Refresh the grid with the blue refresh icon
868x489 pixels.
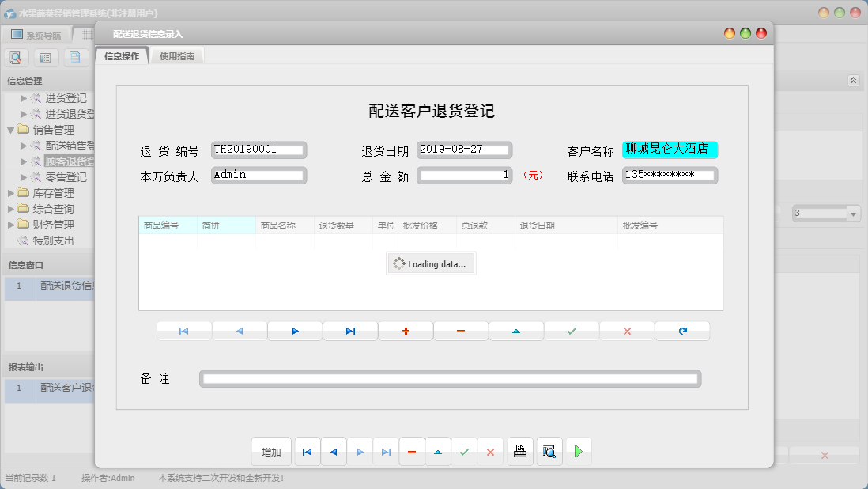coord(682,331)
